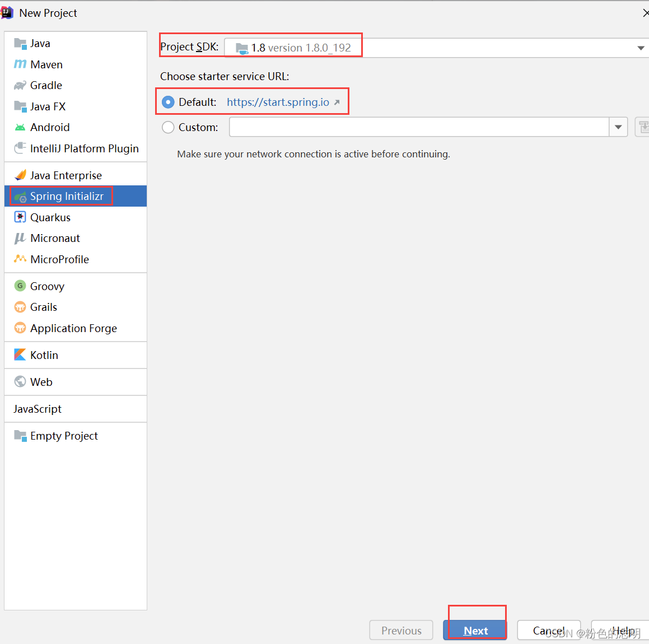Click the icon button beside the Custom URL field
This screenshot has width=649, height=644.
click(x=642, y=127)
